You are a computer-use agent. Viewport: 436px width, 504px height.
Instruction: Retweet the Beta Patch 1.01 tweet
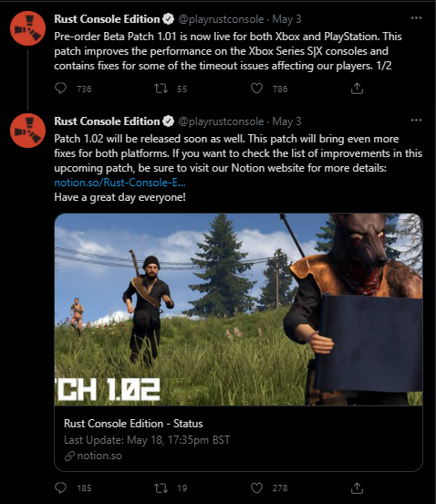(x=161, y=89)
